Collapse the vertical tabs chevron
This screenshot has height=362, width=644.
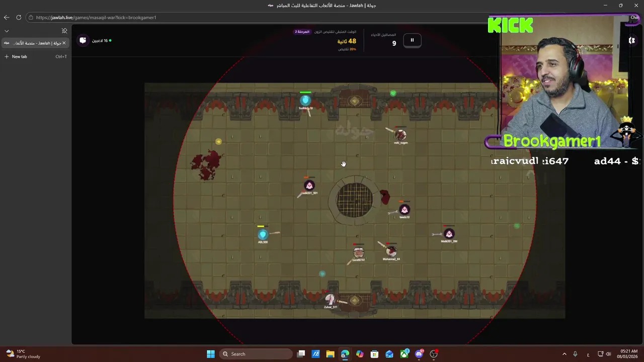click(7, 31)
